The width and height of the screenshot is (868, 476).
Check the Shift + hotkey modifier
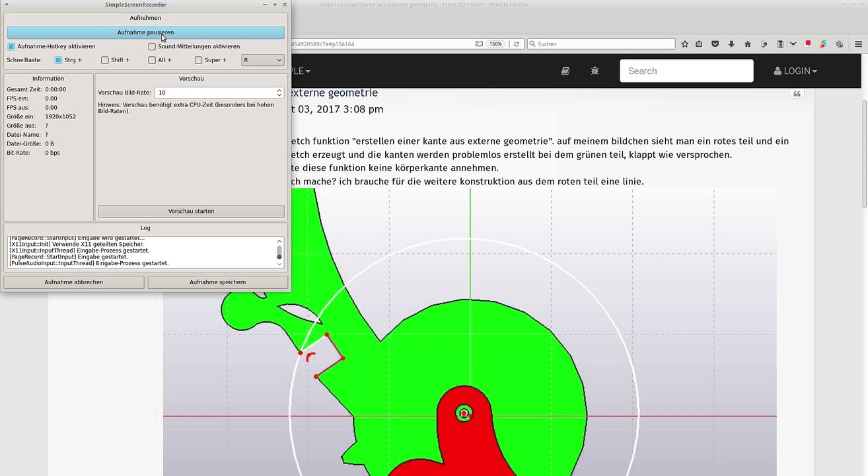tap(105, 60)
